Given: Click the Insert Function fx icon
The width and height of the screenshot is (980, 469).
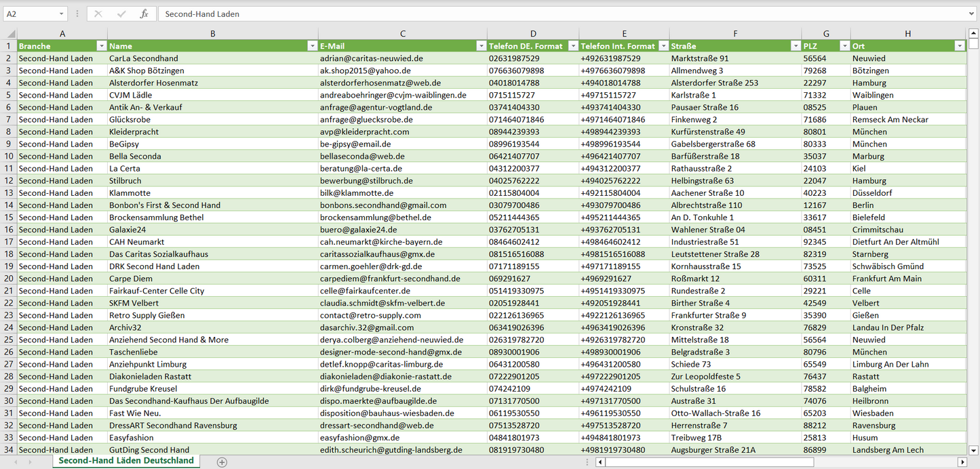Looking at the screenshot, I should tap(144, 14).
